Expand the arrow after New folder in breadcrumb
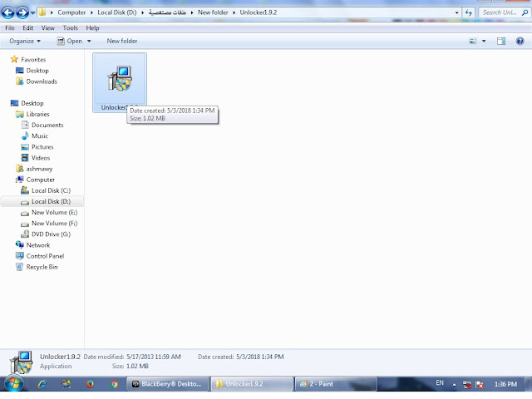Viewport: 532px width, 399px height. (234, 12)
